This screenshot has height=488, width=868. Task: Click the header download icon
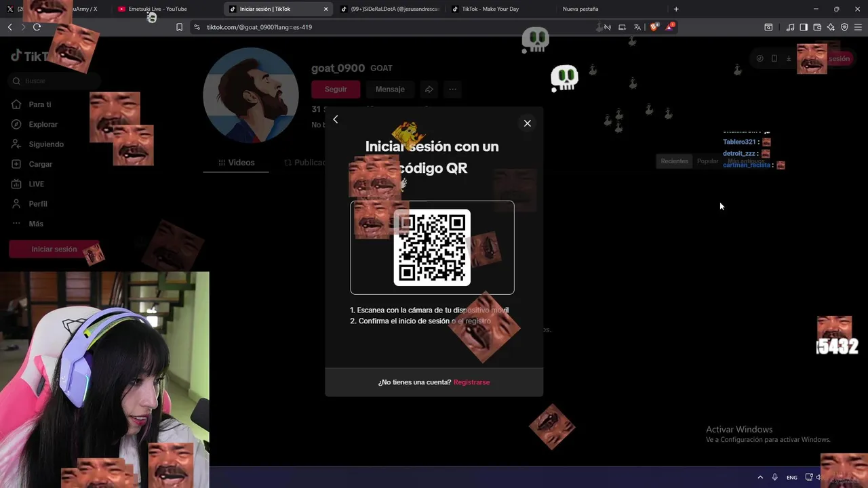[x=789, y=58]
